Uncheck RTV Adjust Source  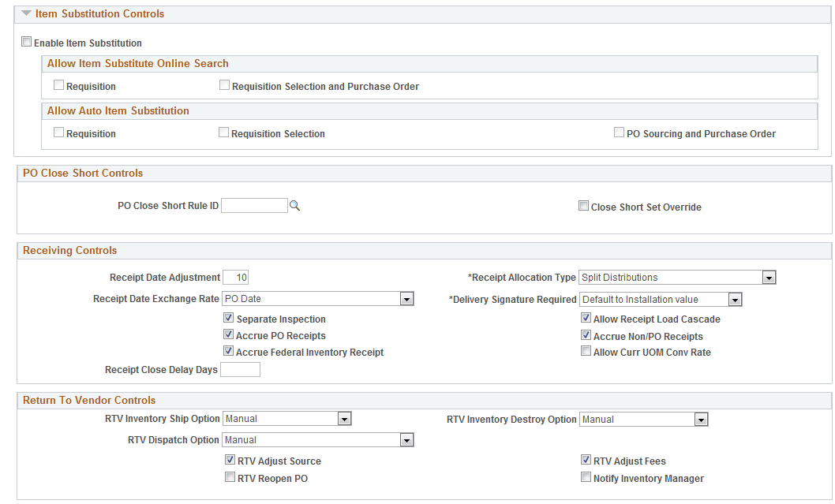pos(230,459)
